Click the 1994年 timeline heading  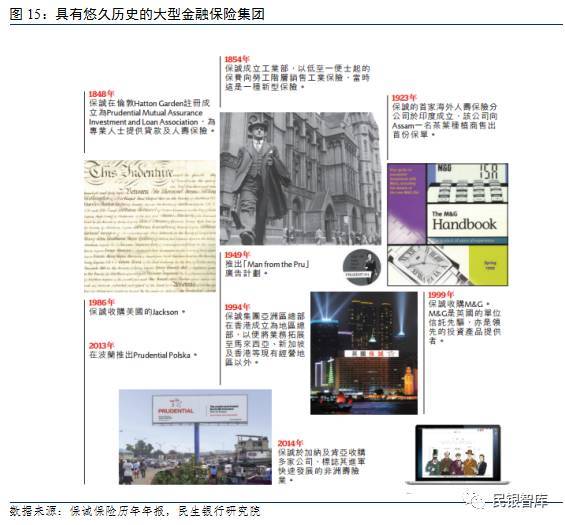tap(237, 307)
